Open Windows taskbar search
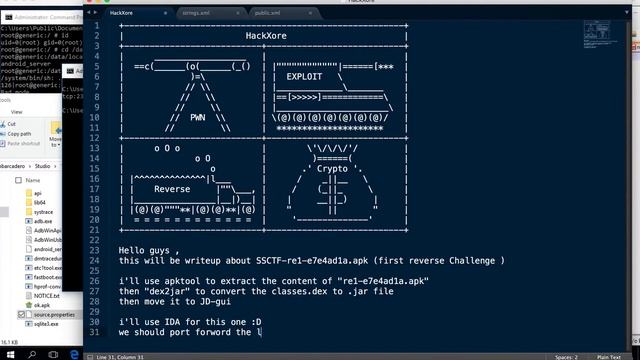The height and width of the screenshot is (360, 640). click(x=32, y=354)
